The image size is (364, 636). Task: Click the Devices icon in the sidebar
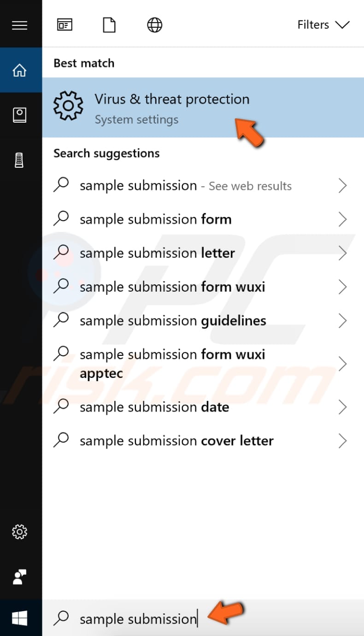point(20,159)
